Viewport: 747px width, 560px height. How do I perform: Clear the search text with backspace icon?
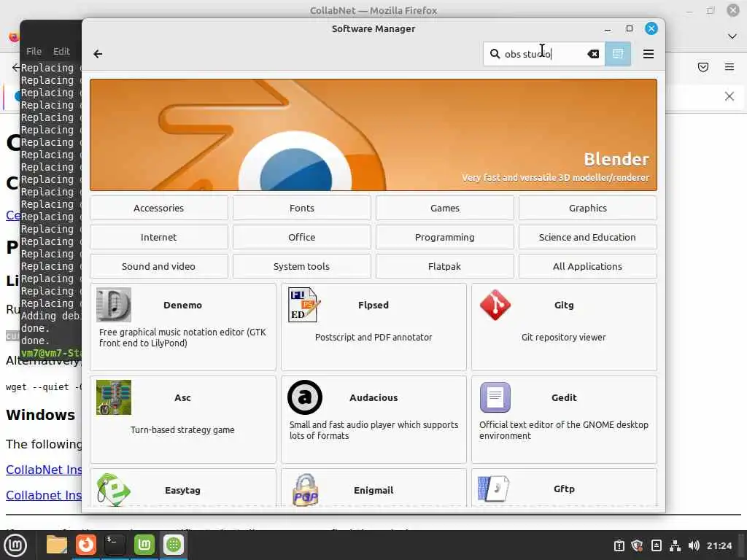point(593,54)
